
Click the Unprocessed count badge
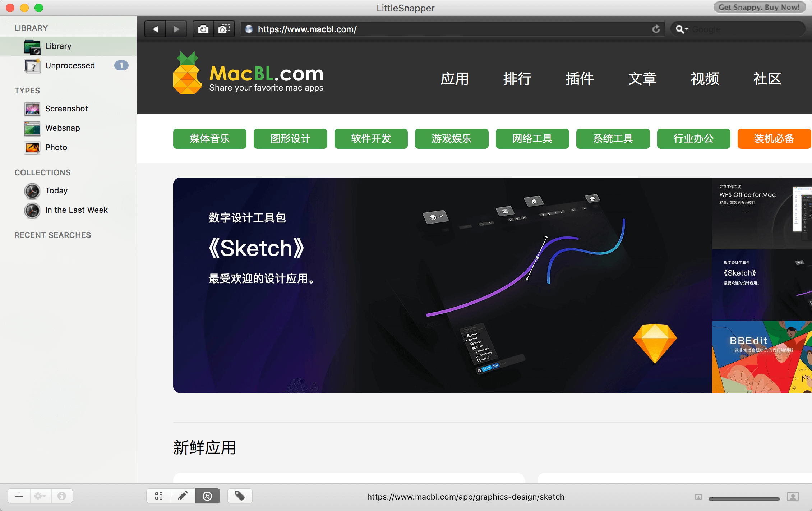pyautogui.click(x=121, y=65)
